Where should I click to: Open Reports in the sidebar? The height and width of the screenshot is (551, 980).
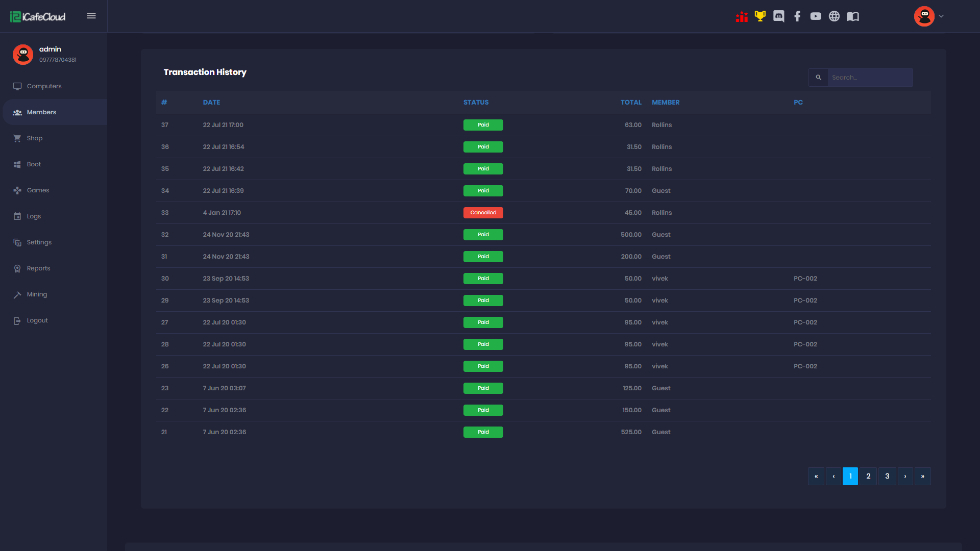38,268
